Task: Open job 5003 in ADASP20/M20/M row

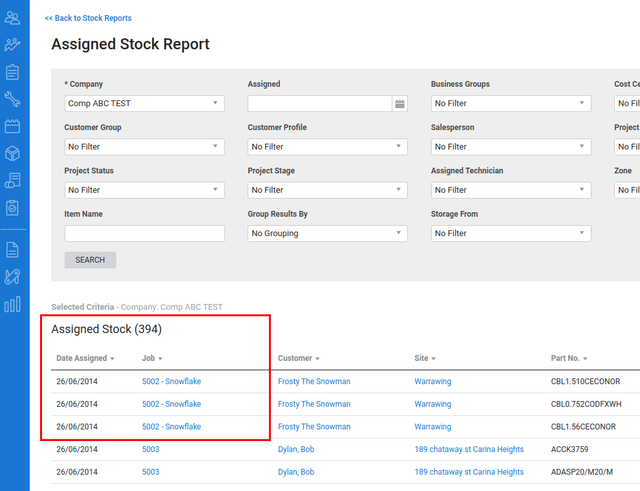Action: (x=151, y=472)
